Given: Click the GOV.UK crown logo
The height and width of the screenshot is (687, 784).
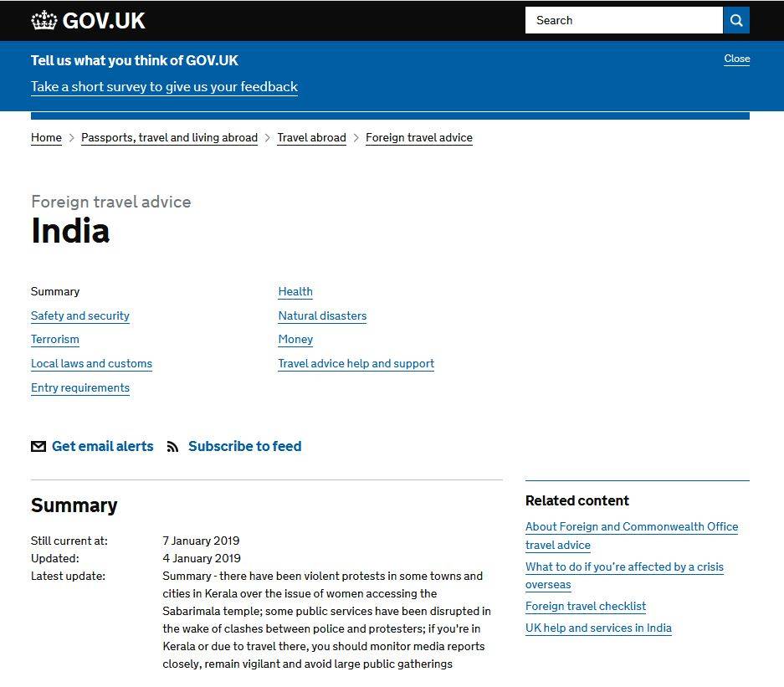Looking at the screenshot, I should (x=44, y=21).
